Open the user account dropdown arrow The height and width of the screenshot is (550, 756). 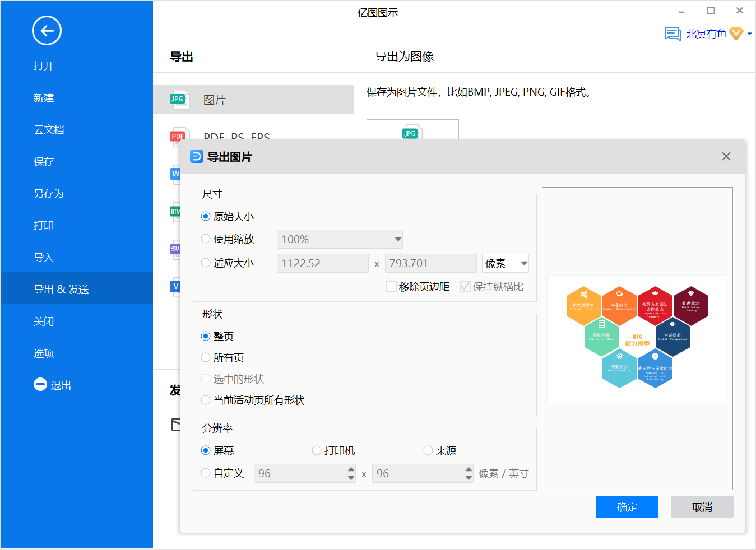[x=749, y=34]
